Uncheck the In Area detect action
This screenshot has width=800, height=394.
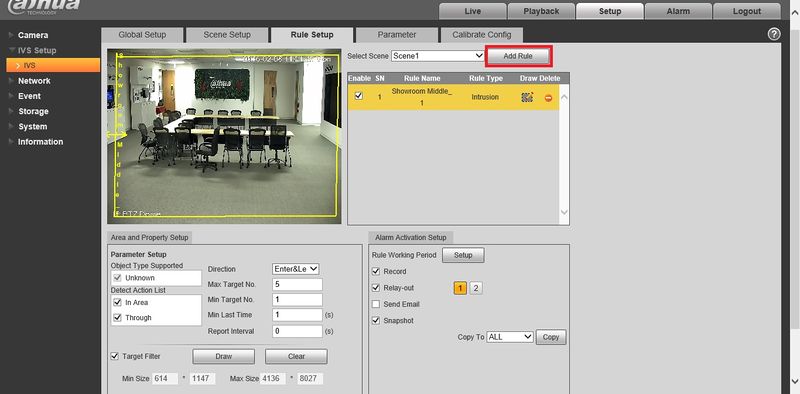coord(117,302)
